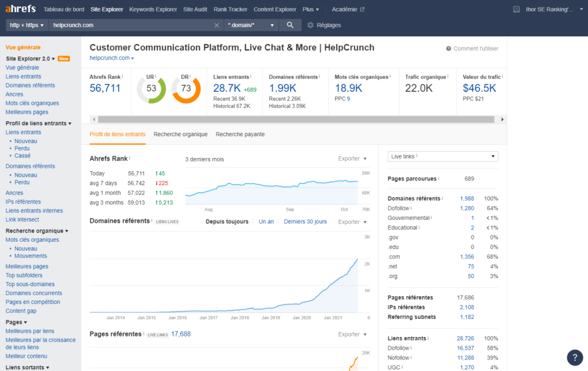Click info icon next to UR

click(x=155, y=76)
